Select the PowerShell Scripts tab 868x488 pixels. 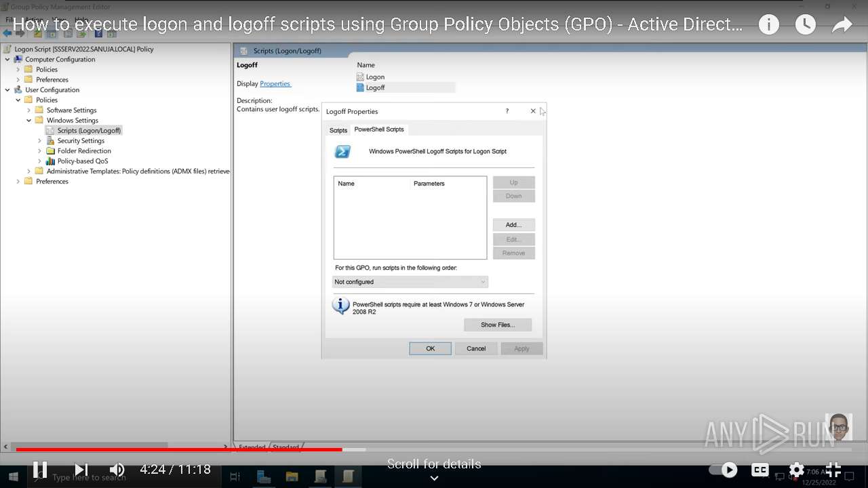tap(379, 129)
